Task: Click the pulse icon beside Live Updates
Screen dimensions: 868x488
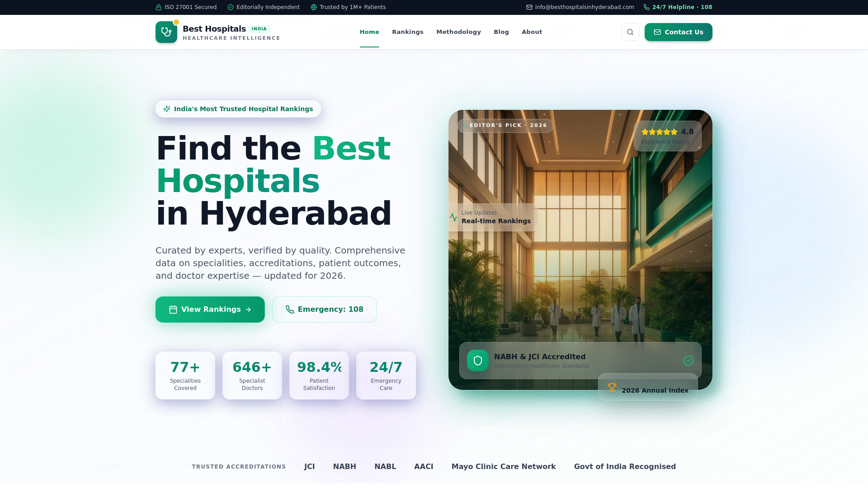Action: [x=453, y=217]
